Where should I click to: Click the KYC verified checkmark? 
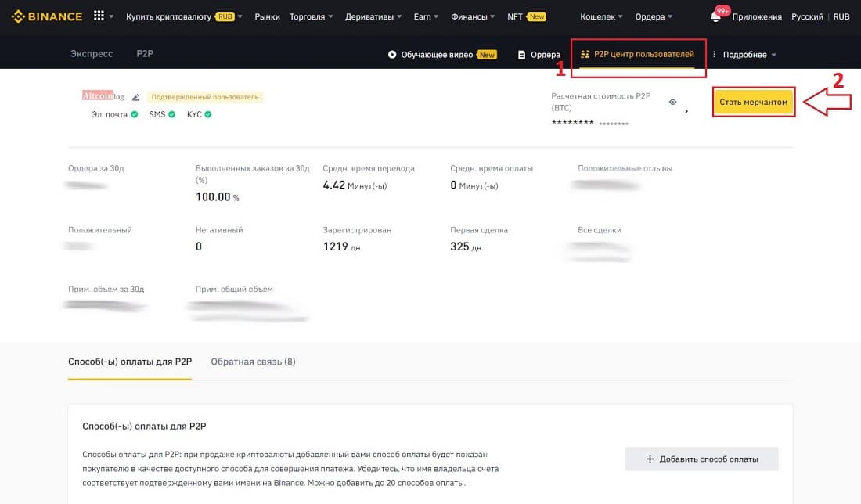[x=208, y=114]
